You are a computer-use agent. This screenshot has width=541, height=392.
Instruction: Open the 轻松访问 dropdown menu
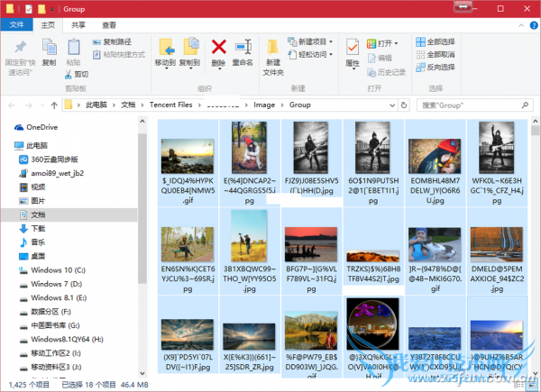tap(312, 54)
